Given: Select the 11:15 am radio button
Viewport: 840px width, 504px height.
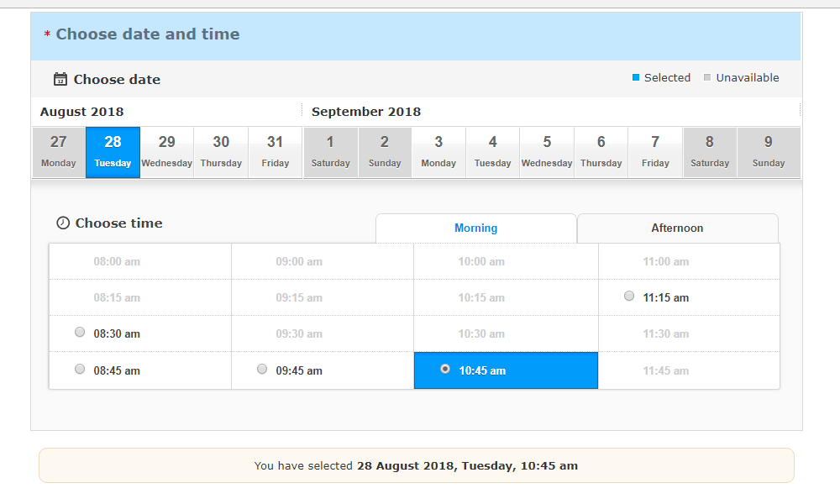Looking at the screenshot, I should coord(629,296).
